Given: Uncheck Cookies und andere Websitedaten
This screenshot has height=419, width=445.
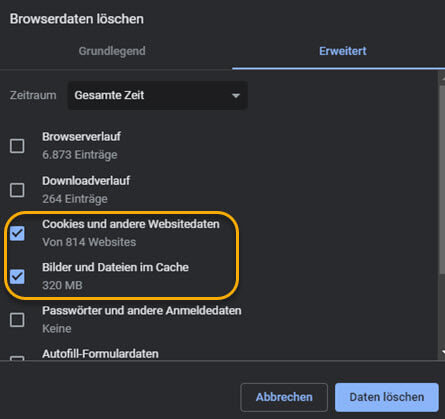Looking at the screenshot, I should coord(17,233).
